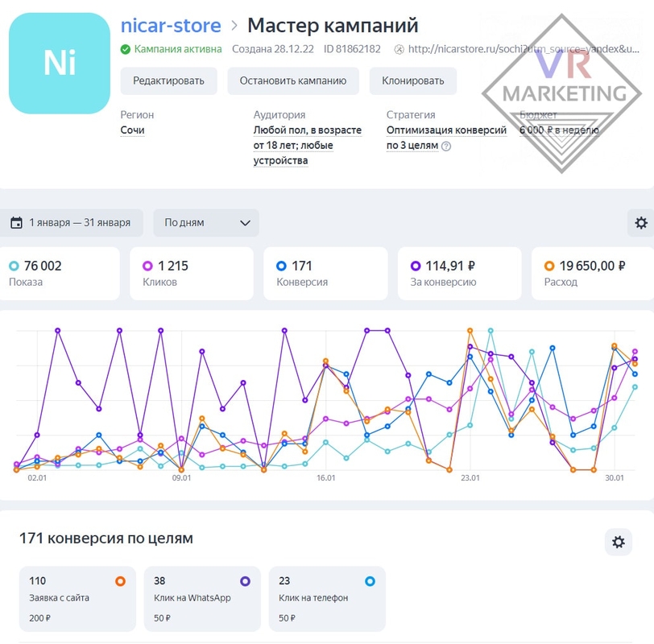Toggle the 171 Конверсия metric series
654x644 pixels.
(325, 274)
